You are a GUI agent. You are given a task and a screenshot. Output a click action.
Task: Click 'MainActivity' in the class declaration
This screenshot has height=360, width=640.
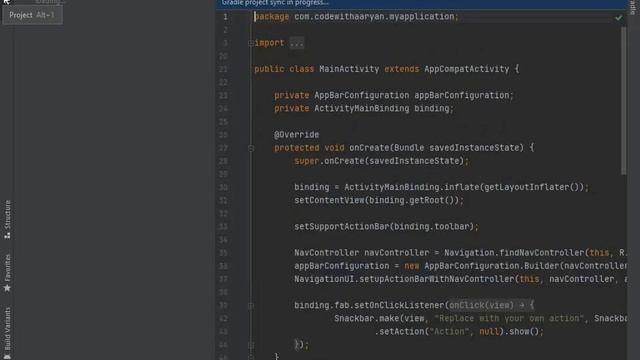(349, 69)
